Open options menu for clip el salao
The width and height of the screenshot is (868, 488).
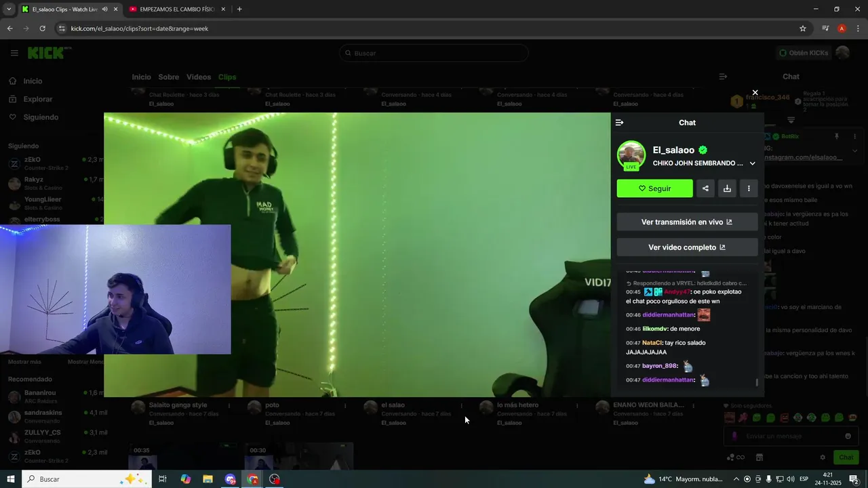pyautogui.click(x=461, y=405)
